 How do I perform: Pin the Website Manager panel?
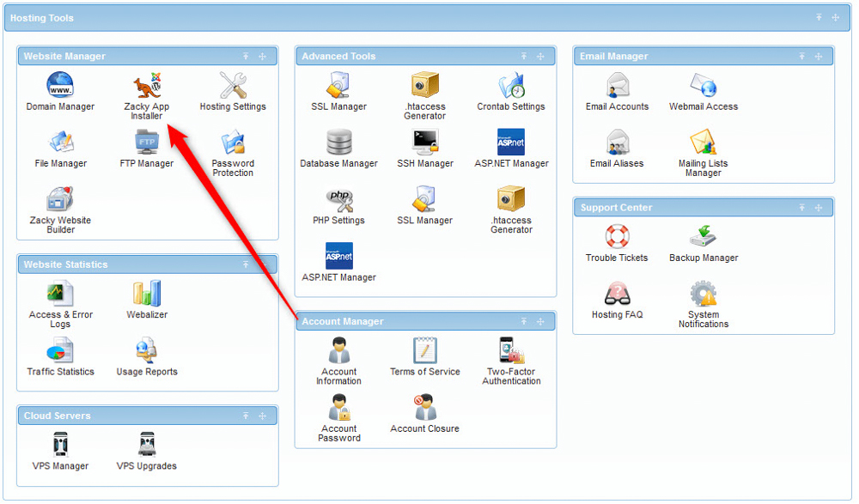pyautogui.click(x=246, y=56)
